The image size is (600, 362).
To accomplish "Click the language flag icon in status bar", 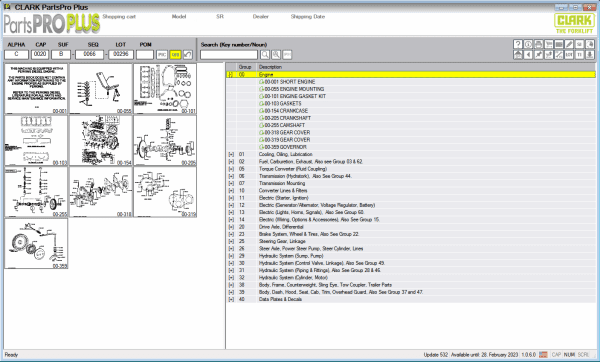I will pyautogui.click(x=543, y=355).
